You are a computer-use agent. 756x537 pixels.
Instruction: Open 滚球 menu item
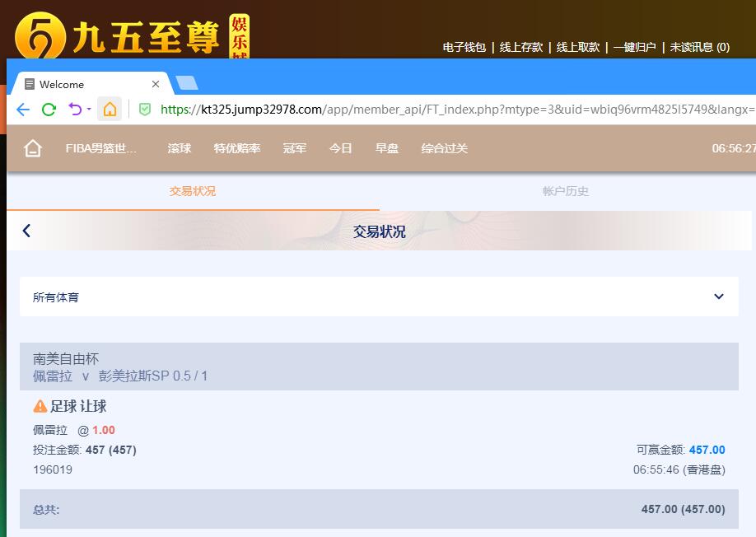tap(179, 148)
